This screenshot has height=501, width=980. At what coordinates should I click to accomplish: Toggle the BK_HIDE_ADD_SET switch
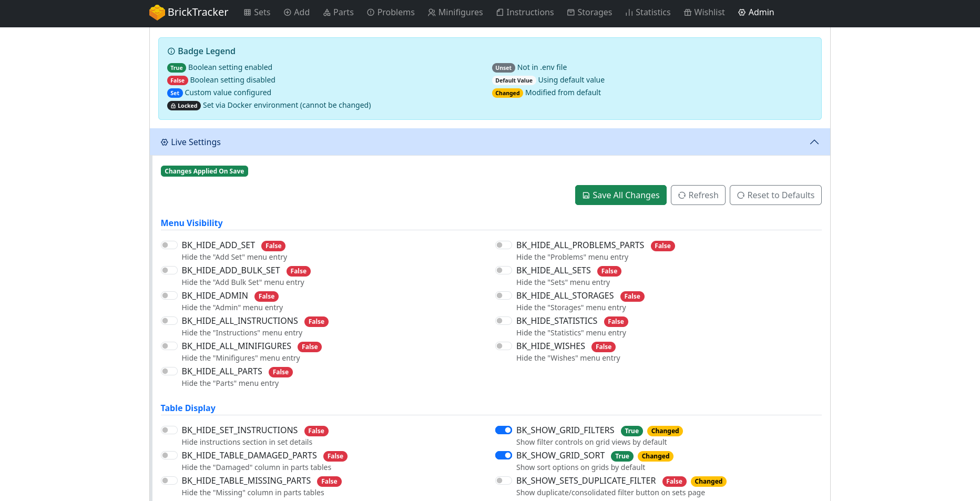169,245
